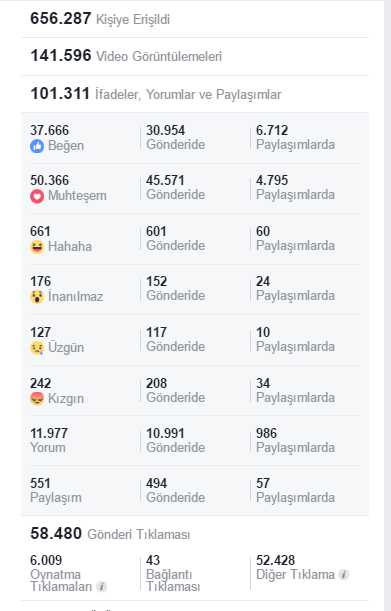Click the red Muhteşem heart icon

pyautogui.click(x=37, y=196)
